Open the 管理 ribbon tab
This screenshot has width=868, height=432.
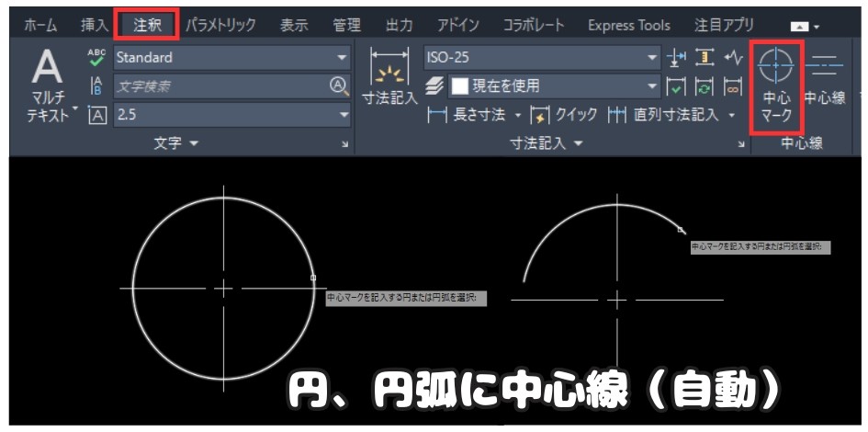tap(346, 26)
